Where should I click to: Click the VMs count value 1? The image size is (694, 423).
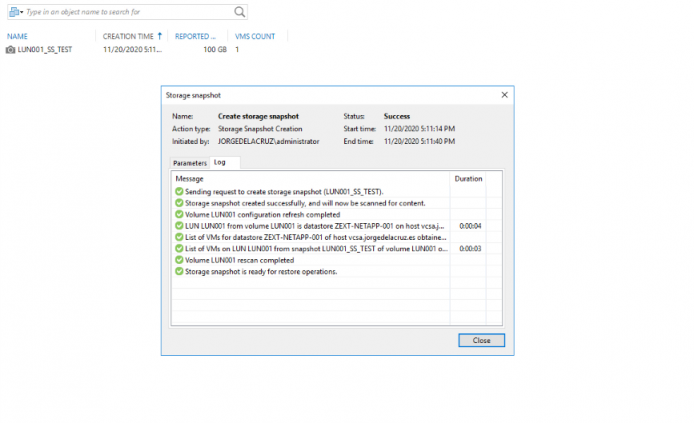237,50
